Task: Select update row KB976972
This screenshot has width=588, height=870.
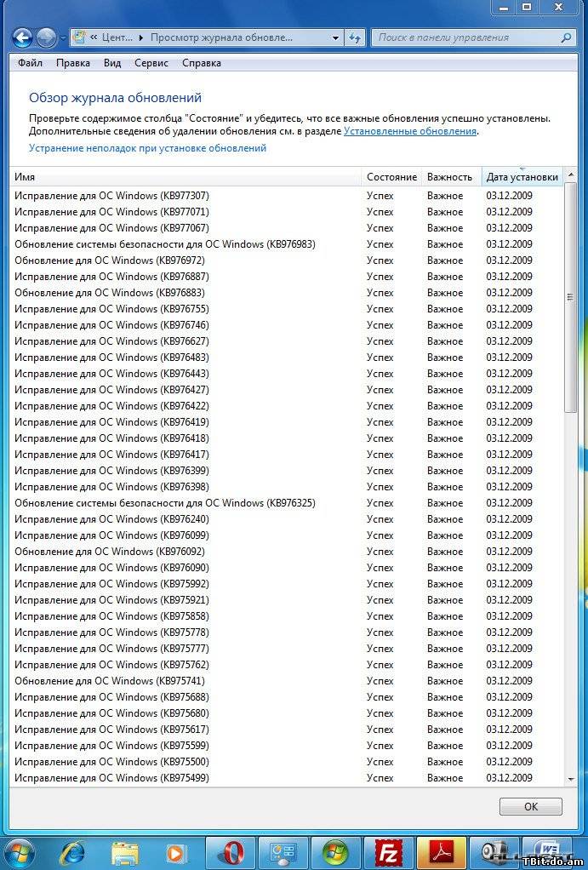Action: click(x=286, y=260)
